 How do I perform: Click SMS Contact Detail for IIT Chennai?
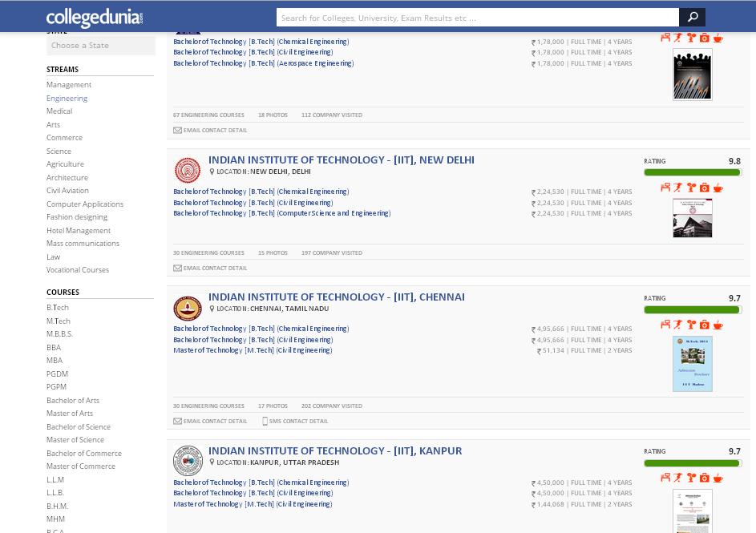(298, 422)
